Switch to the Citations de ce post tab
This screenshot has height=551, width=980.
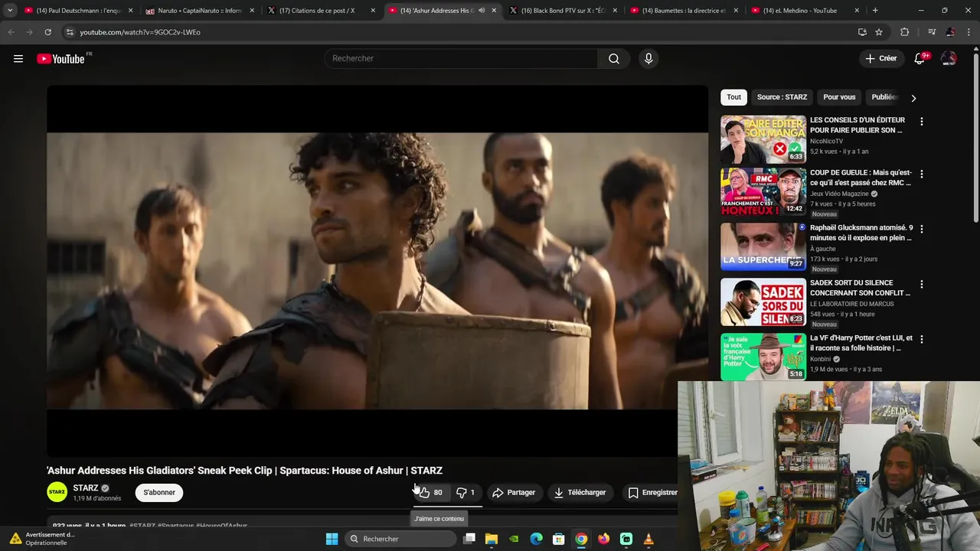point(320,11)
